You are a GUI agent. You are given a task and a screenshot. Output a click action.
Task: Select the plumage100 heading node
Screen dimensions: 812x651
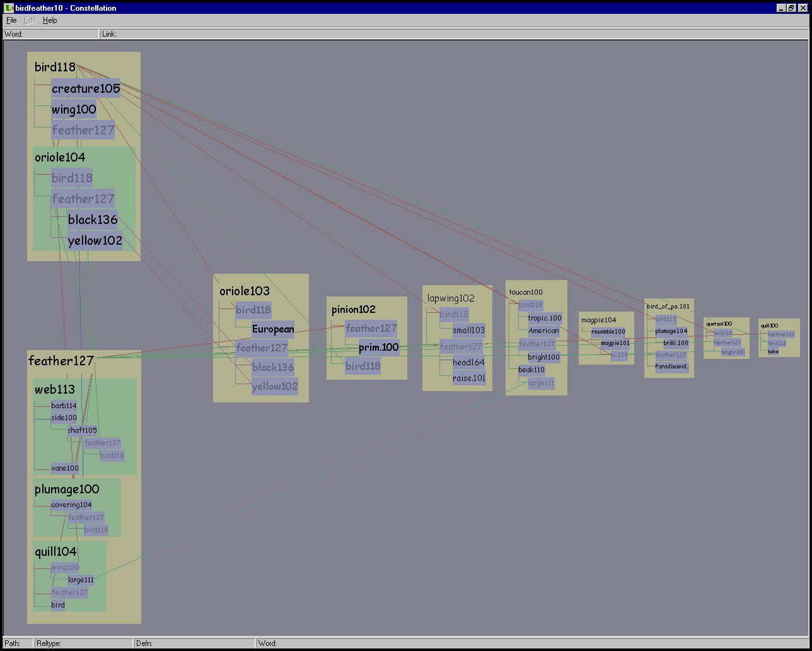[67, 489]
